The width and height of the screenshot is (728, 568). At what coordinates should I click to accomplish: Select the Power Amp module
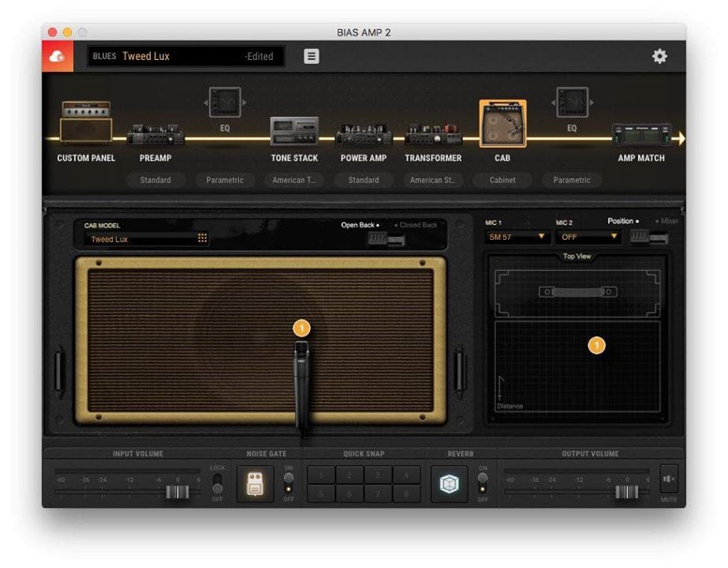(x=364, y=134)
